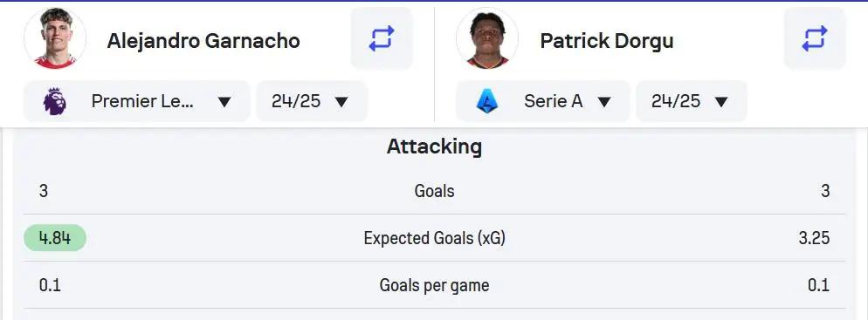868x320 pixels.
Task: Click the Premier League logo icon
Action: 55,102
